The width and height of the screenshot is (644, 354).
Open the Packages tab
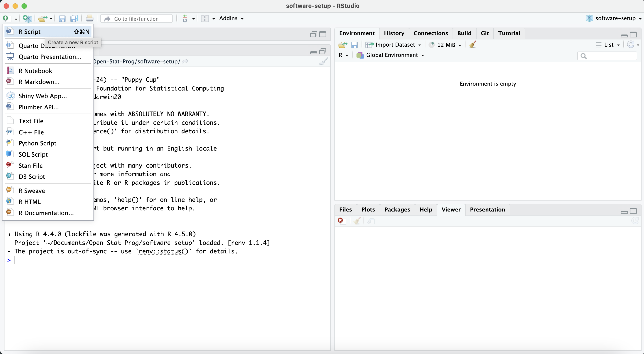(397, 210)
